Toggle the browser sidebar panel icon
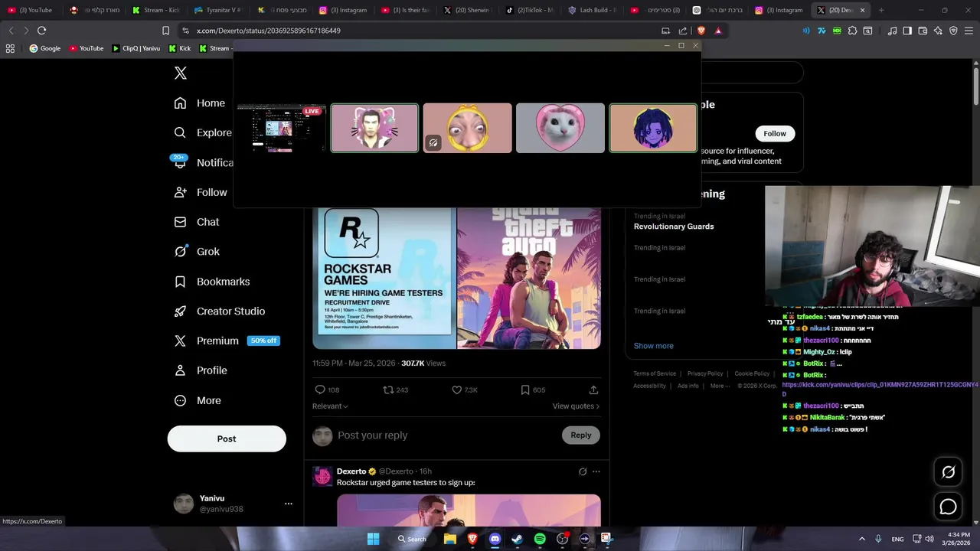This screenshot has height=551, width=980. coord(907,31)
